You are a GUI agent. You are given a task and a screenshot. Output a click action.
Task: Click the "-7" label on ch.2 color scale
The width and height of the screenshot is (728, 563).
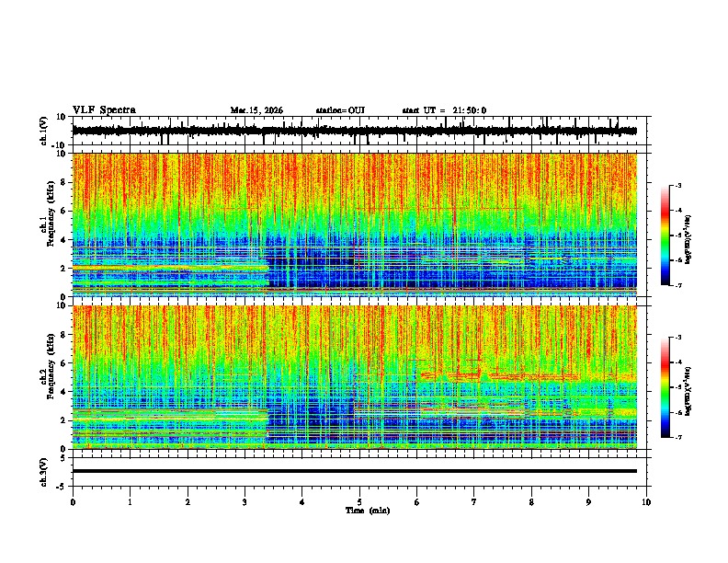(678, 437)
